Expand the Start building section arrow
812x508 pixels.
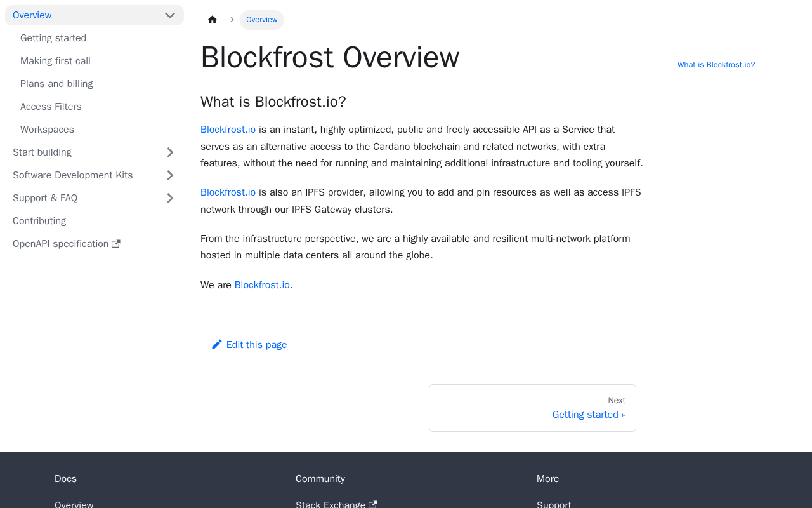170,152
